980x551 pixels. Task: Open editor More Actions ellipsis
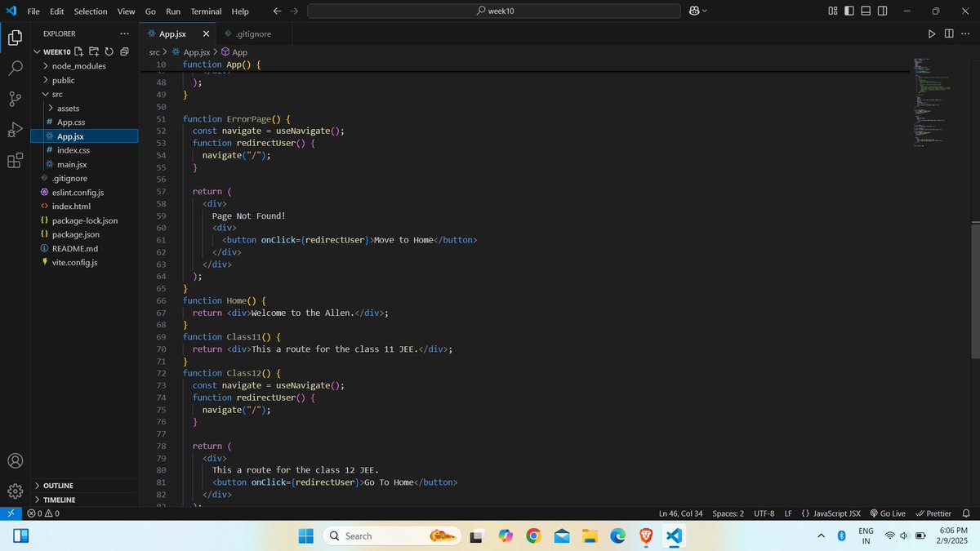[966, 34]
